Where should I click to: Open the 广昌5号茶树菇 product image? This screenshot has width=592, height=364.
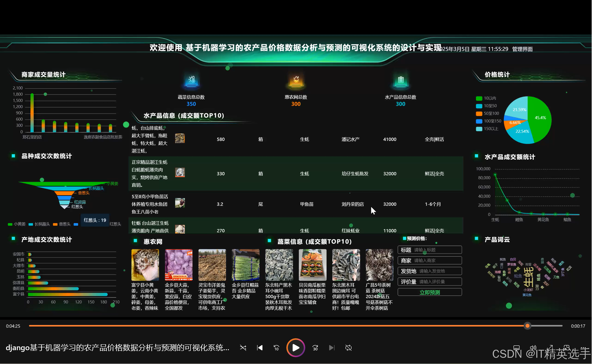tap(380, 265)
